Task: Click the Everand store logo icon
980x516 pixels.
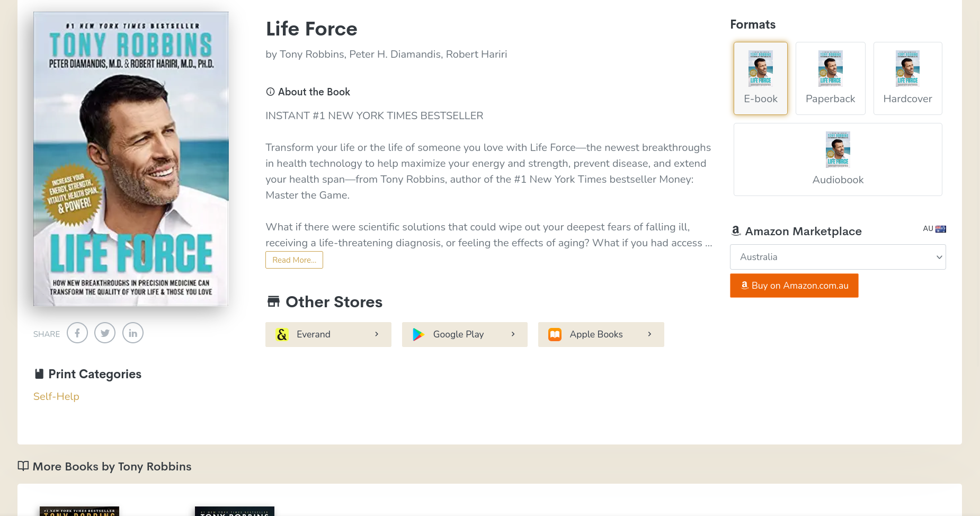Action: 282,335
